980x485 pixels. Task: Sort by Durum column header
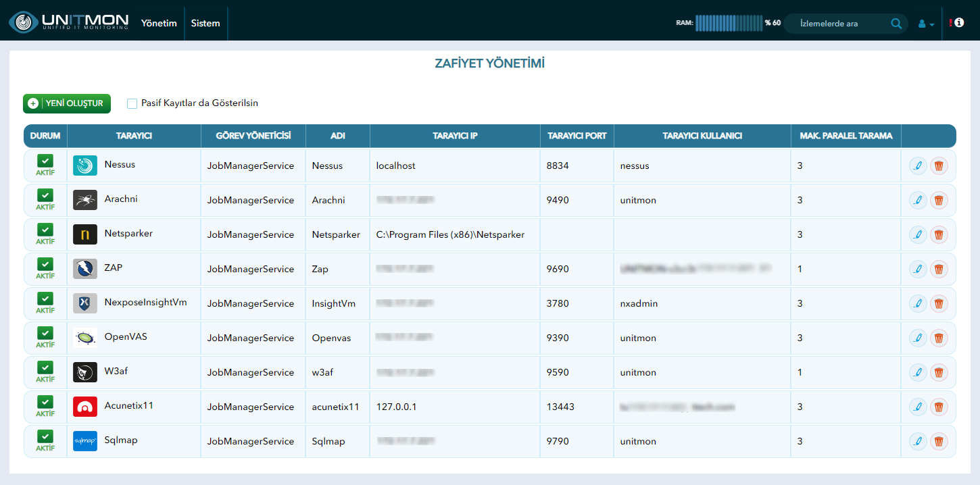point(45,136)
